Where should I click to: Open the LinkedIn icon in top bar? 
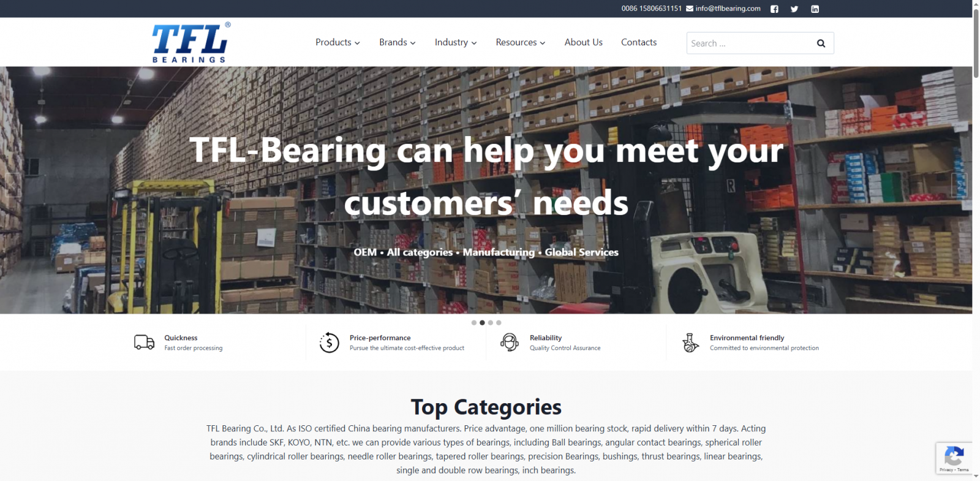[815, 9]
